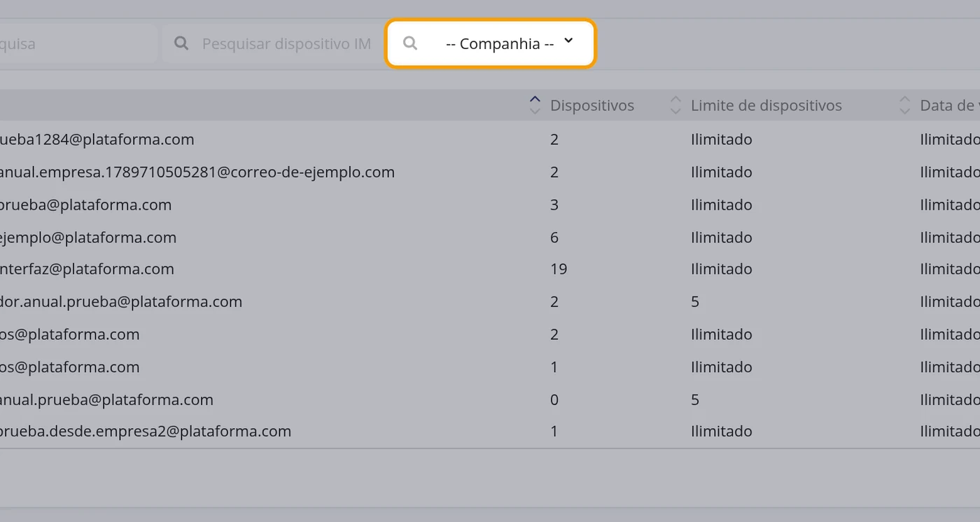Click limit value 5 in the dor.anual.prueba row
This screenshot has height=522, width=980.
(695, 302)
